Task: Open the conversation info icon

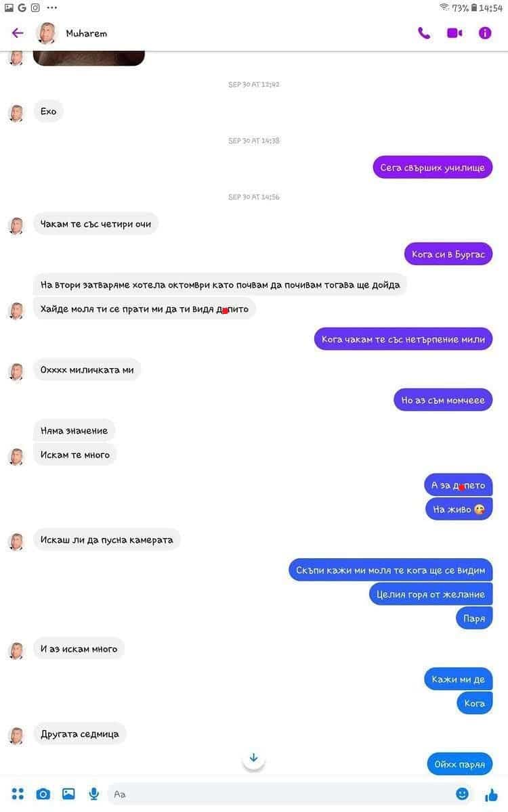Action: tap(485, 33)
